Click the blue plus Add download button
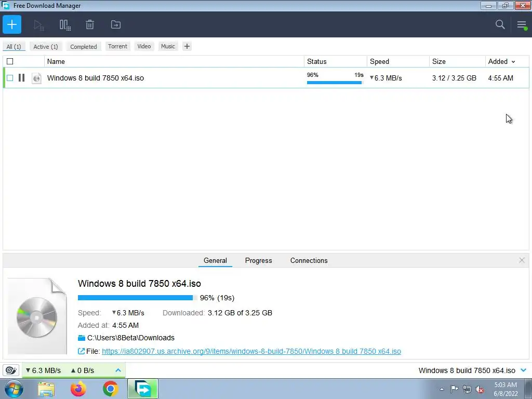This screenshot has height=399, width=532. point(12,24)
